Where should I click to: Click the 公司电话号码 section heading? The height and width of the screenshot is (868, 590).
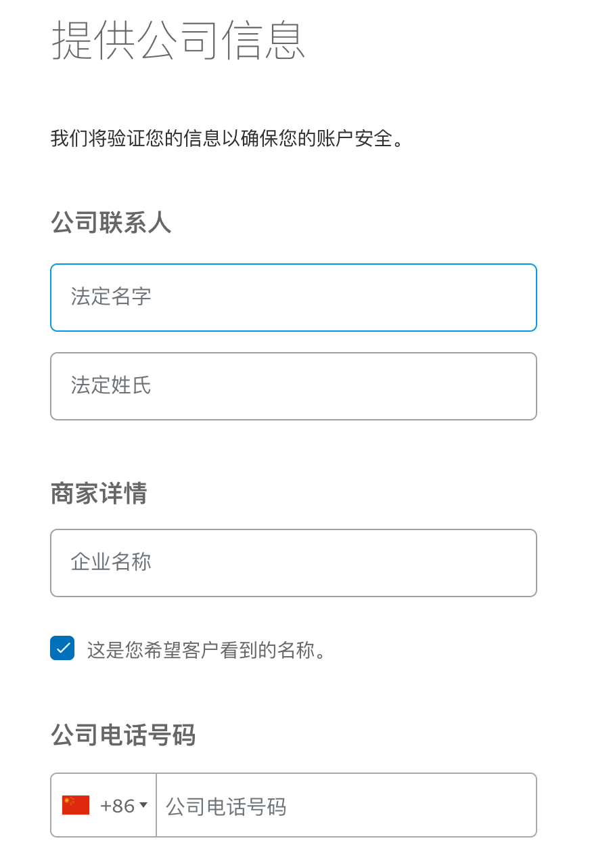click(x=122, y=735)
